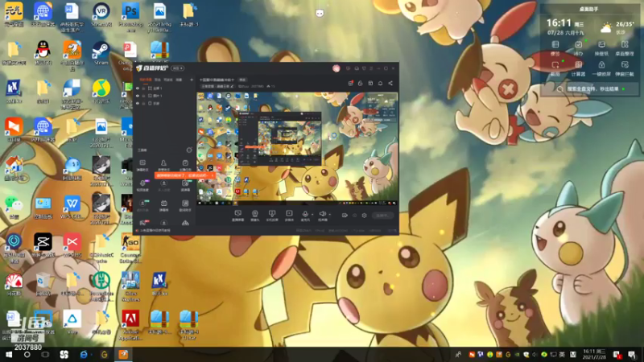Add a new scene with plus icon
The height and width of the screenshot is (362, 644).
point(192,80)
